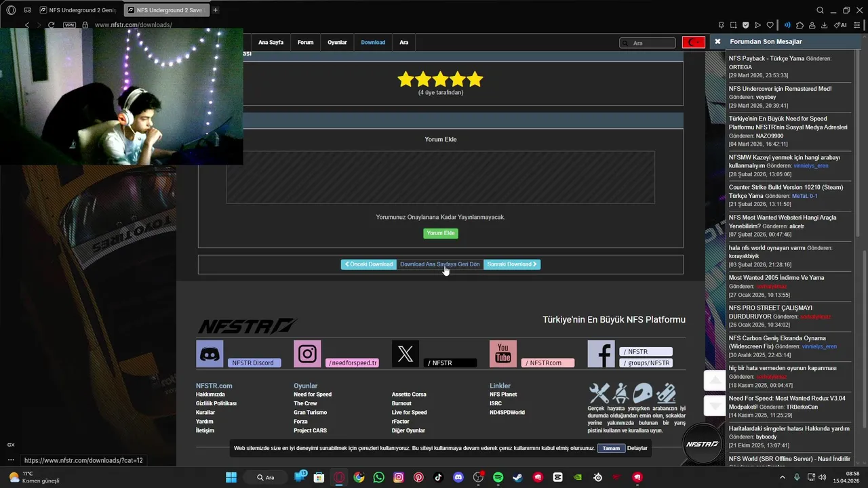Screen dimensions: 868x488
Task: Go back to the previous page
Action: click(x=27, y=25)
